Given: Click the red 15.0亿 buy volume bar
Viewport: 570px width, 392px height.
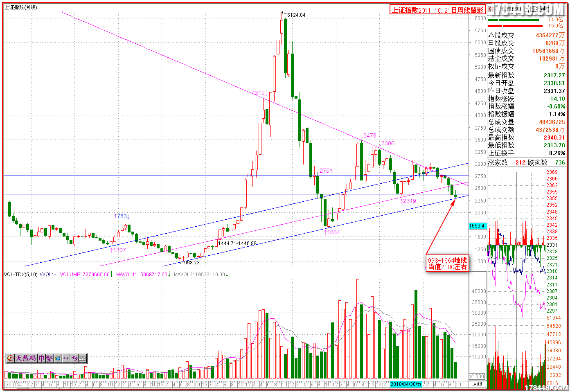Looking at the screenshot, I should pos(515,26).
